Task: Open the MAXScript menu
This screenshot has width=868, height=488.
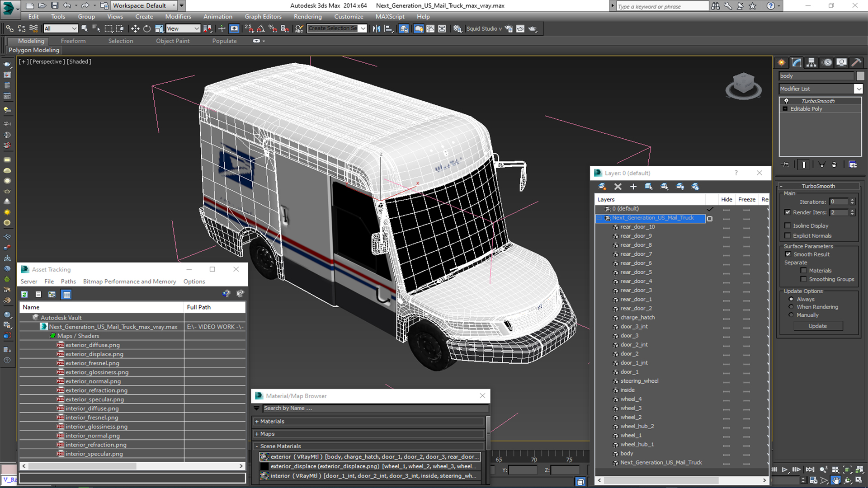Action: point(390,17)
